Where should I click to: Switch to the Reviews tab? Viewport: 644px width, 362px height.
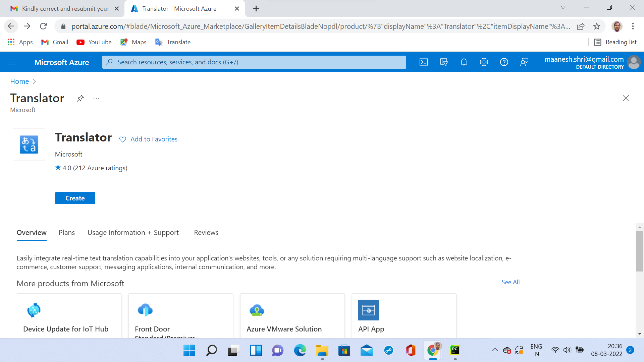coord(206,232)
